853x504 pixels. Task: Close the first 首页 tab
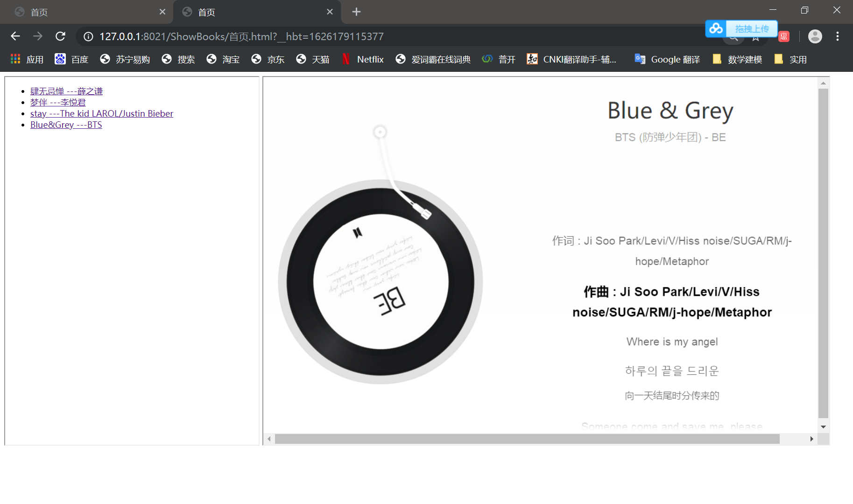click(162, 12)
